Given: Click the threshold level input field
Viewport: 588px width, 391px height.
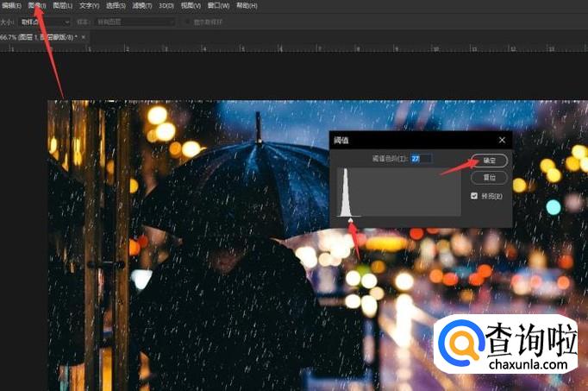Looking at the screenshot, I should 421,159.
